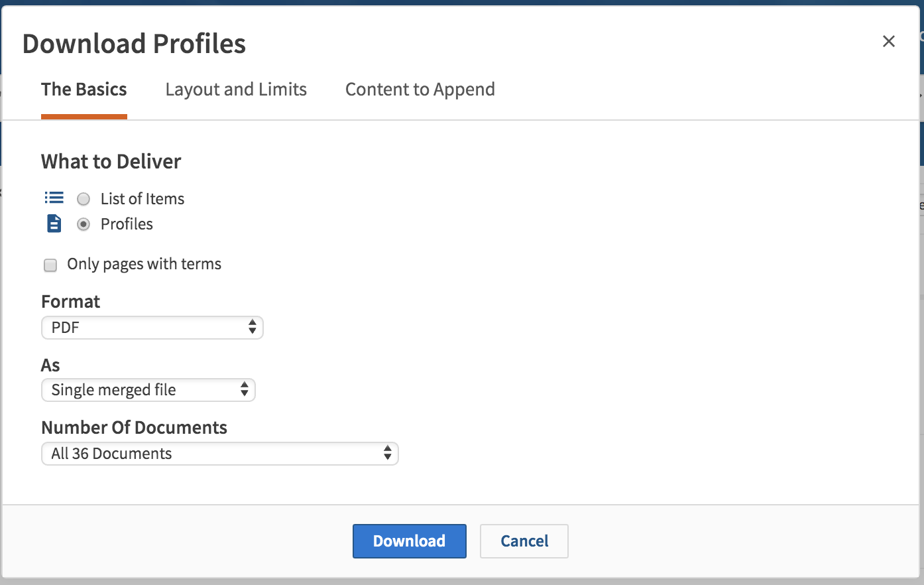The width and height of the screenshot is (924, 585).
Task: Click the arrows on the Format selector
Action: point(252,327)
